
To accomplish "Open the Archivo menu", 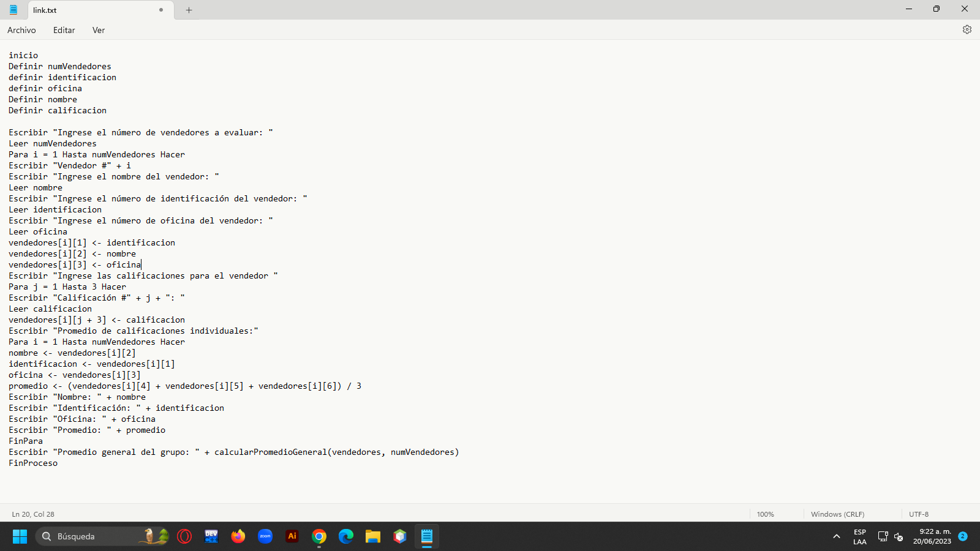I will point(21,29).
